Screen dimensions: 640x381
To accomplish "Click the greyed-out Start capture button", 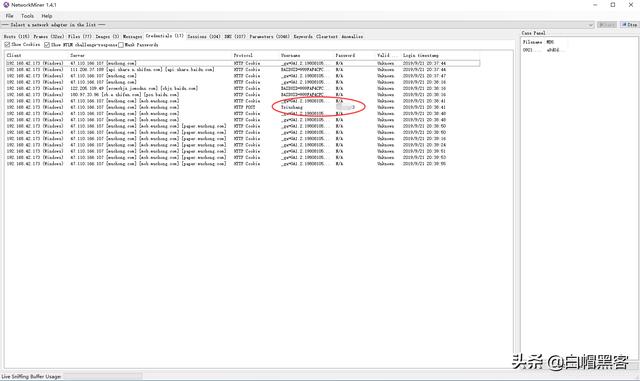I will pyautogui.click(x=607, y=25).
